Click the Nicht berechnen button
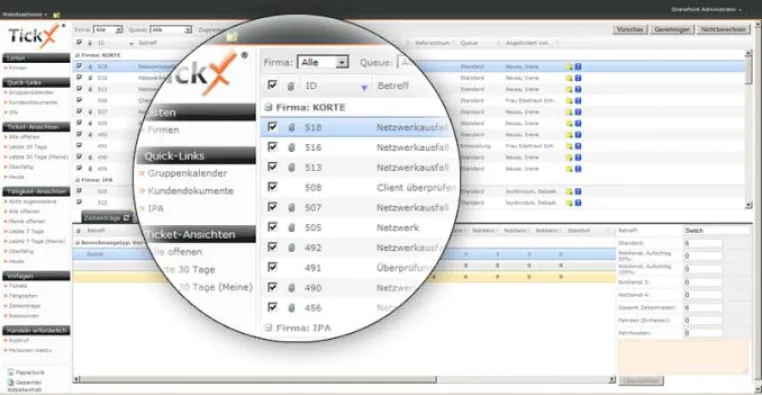This screenshot has width=762, height=395. (723, 30)
